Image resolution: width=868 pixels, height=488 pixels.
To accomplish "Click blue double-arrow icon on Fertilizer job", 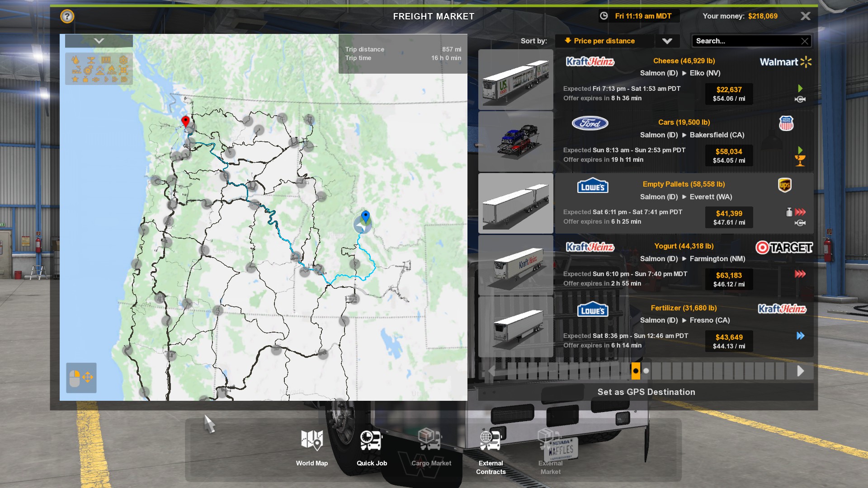I will coord(800,336).
